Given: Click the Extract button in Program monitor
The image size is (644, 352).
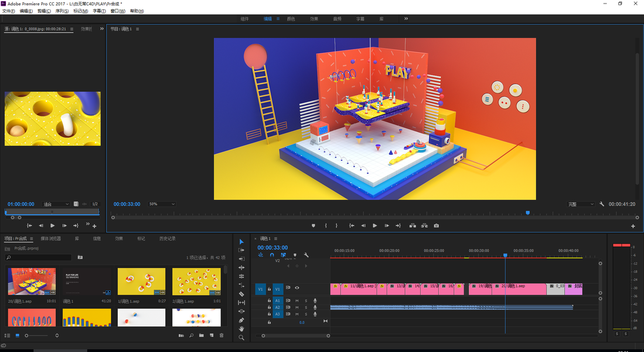Looking at the screenshot, I should point(424,225).
